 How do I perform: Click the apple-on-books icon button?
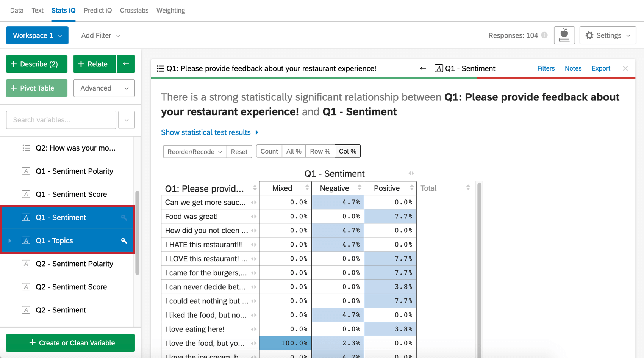(x=564, y=35)
